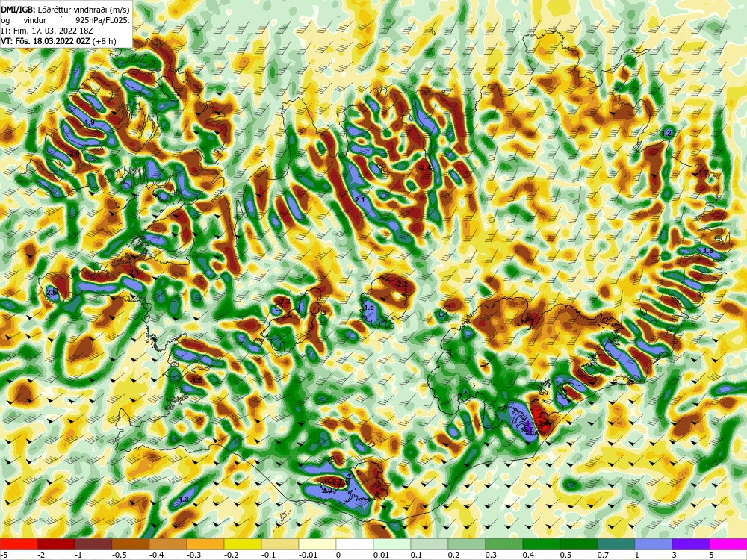747x560 pixels.
Task: Click the legend label "0.7"
Action: click(x=603, y=555)
